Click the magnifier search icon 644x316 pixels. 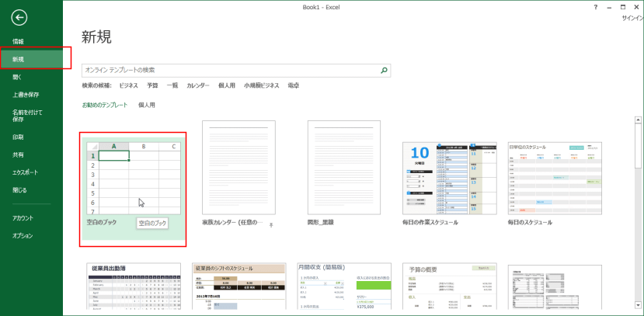pyautogui.click(x=384, y=70)
